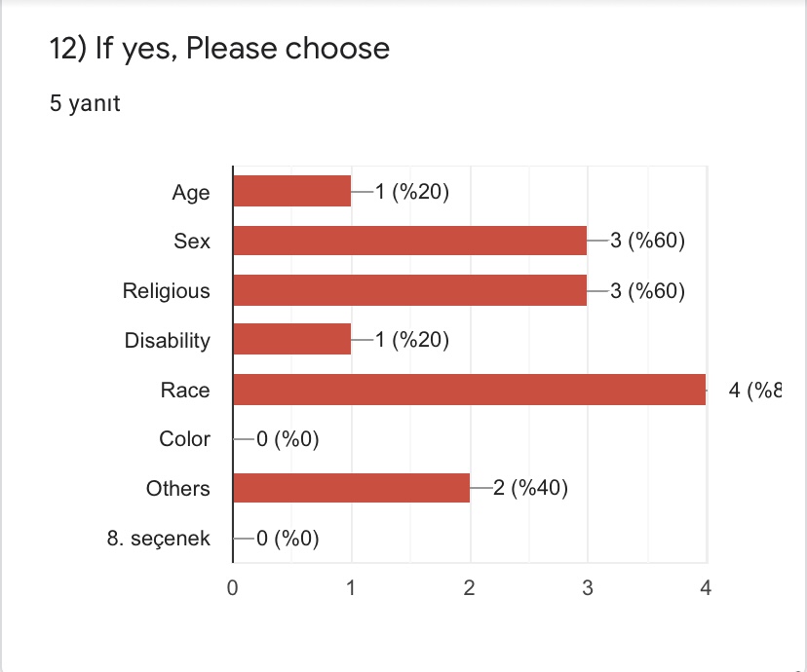807x672 pixels.
Task: Click the red Age bar in the chart
Action: tap(291, 192)
